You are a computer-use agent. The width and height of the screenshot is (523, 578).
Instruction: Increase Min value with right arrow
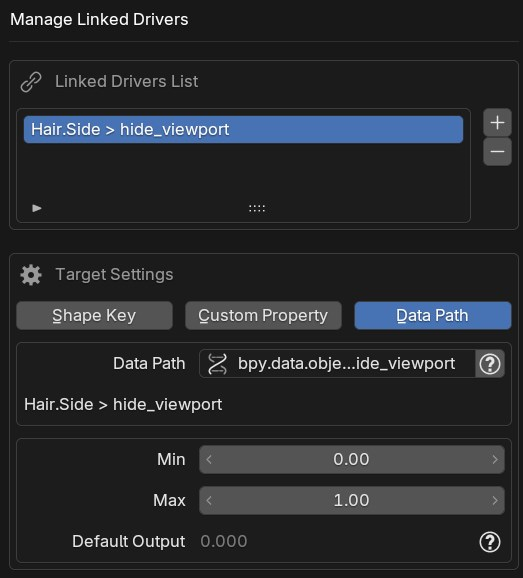click(495, 459)
